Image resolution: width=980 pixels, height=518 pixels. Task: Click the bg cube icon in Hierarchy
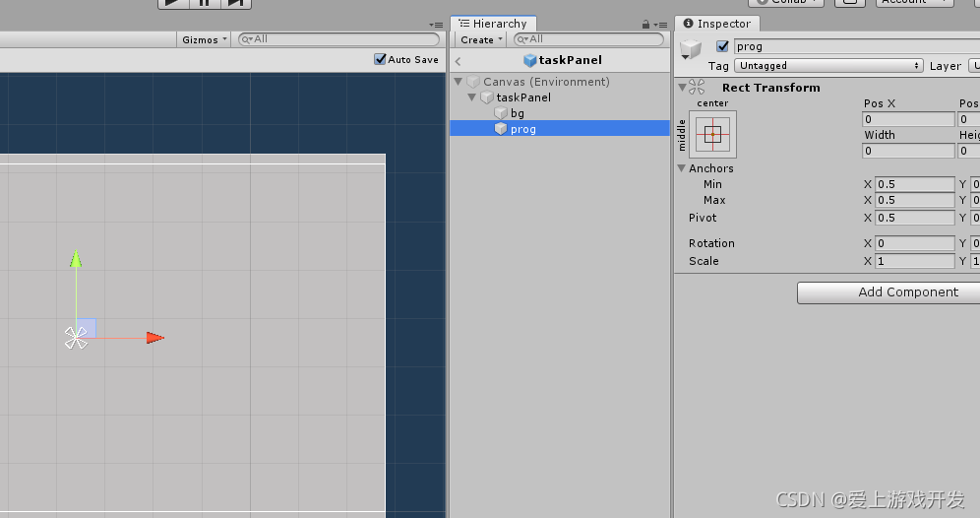[x=501, y=112]
